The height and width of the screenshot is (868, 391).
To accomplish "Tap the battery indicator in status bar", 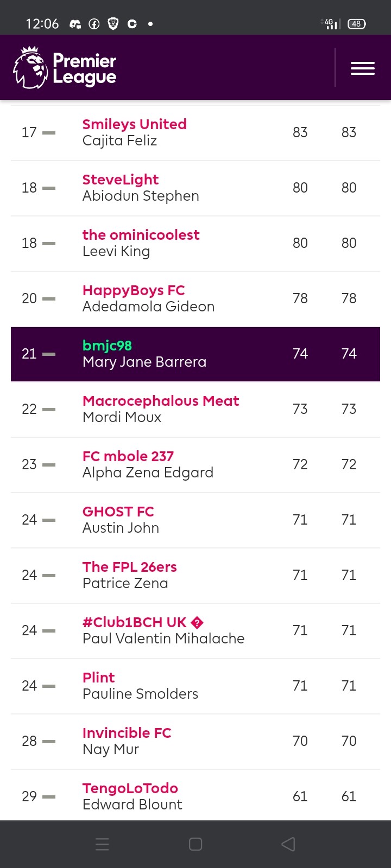I will coord(357,24).
